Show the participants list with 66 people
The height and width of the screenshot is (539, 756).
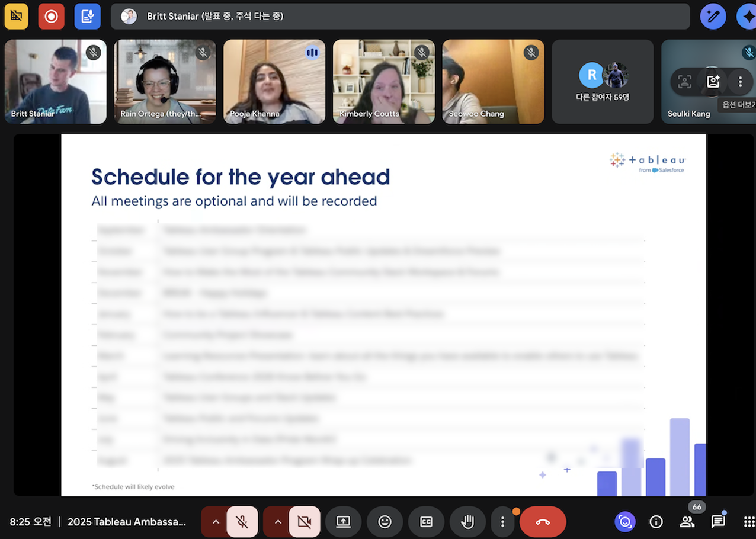click(x=687, y=522)
